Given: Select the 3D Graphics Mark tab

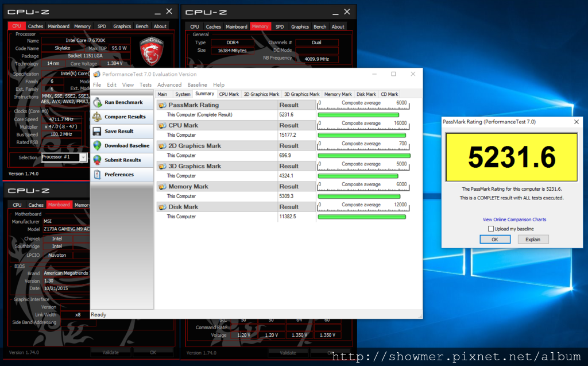Looking at the screenshot, I should 301,94.
